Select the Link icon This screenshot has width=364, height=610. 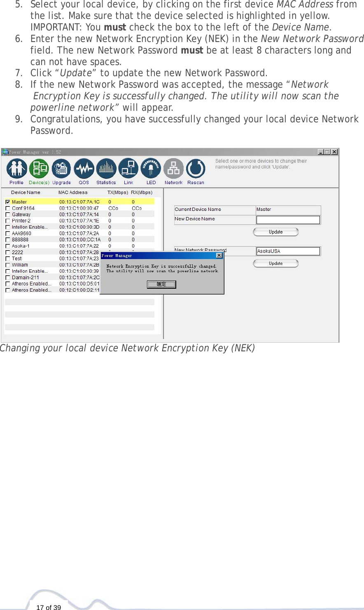(x=128, y=168)
